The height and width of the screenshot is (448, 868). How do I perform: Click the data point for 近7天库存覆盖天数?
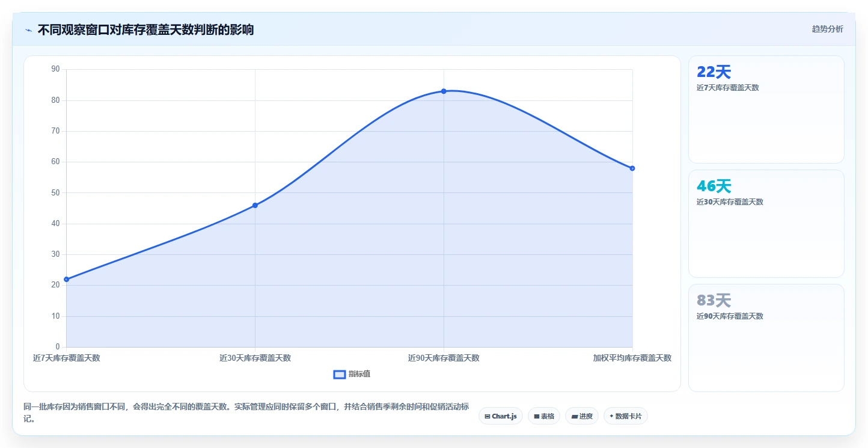click(66, 279)
